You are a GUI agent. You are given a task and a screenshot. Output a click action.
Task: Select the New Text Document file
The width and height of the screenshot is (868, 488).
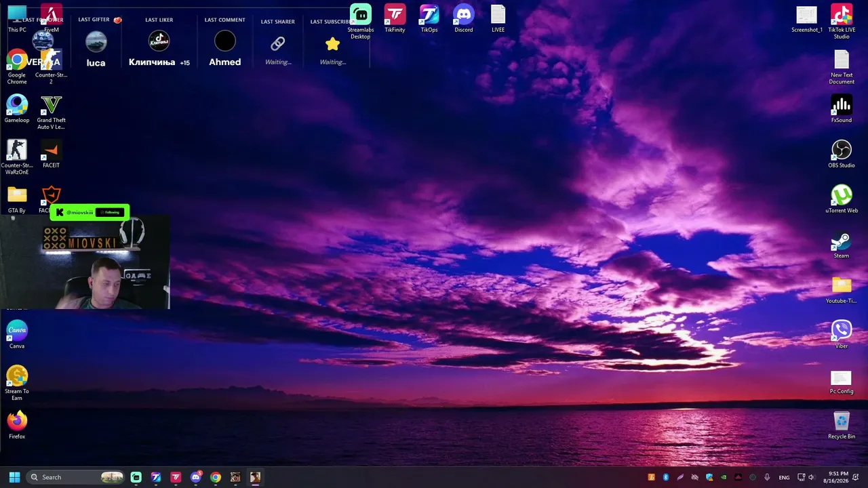click(x=842, y=67)
